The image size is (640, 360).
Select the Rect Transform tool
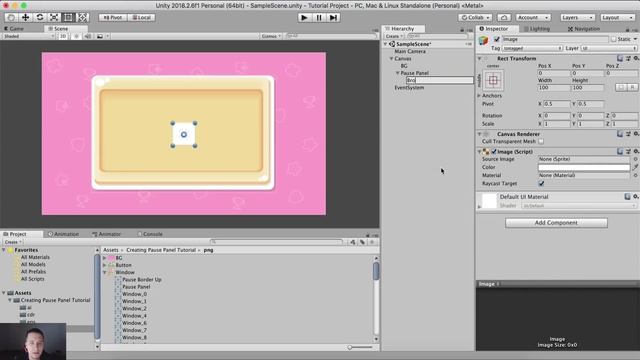(68, 18)
